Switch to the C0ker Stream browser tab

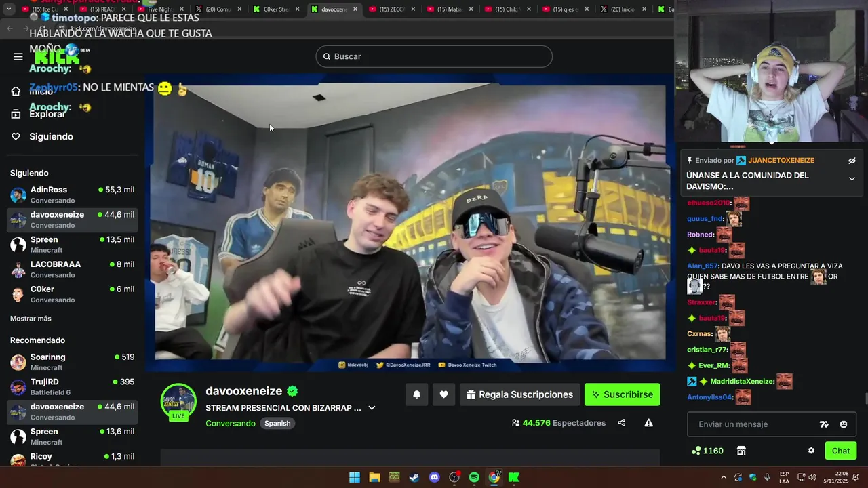pos(277,9)
